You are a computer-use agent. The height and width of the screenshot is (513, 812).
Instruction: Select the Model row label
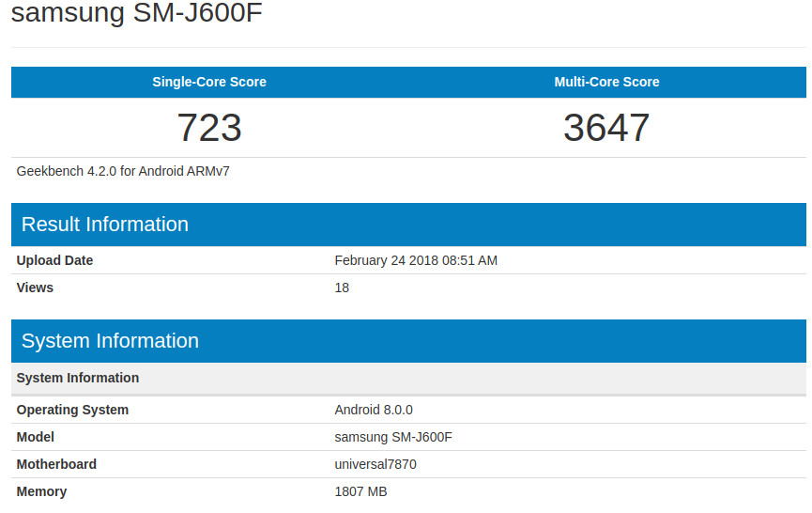tap(36, 437)
